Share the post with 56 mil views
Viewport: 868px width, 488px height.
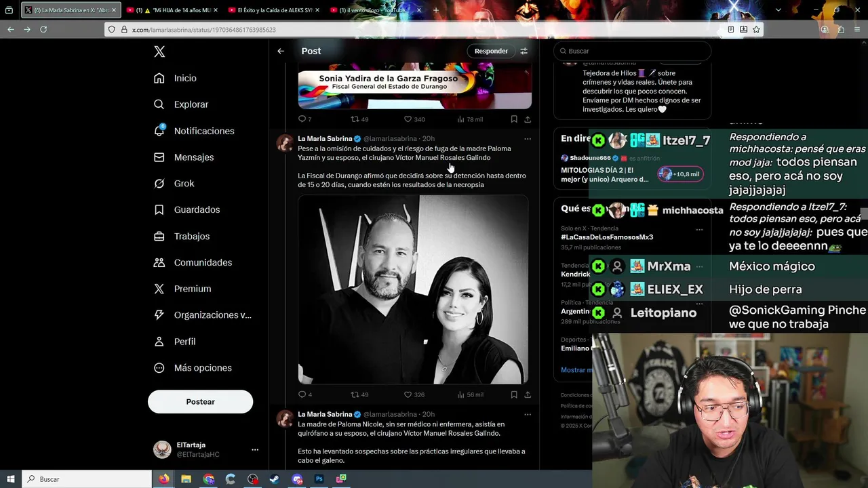[528, 394]
